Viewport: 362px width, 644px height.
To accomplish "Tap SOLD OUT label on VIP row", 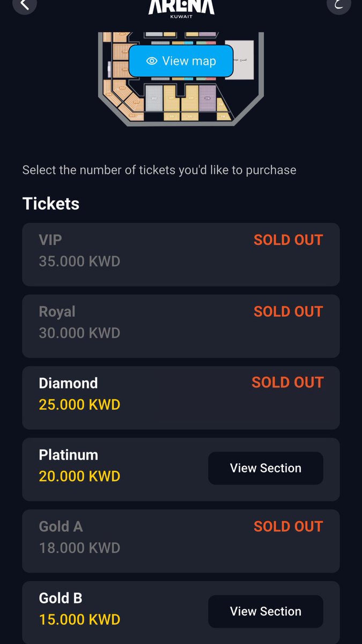I will [x=288, y=240].
